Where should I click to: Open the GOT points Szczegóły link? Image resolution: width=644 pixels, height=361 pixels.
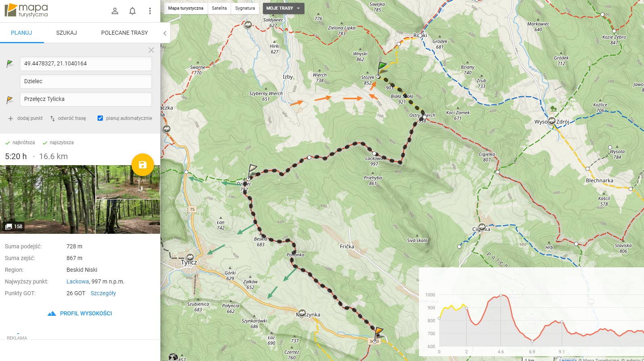click(x=103, y=293)
